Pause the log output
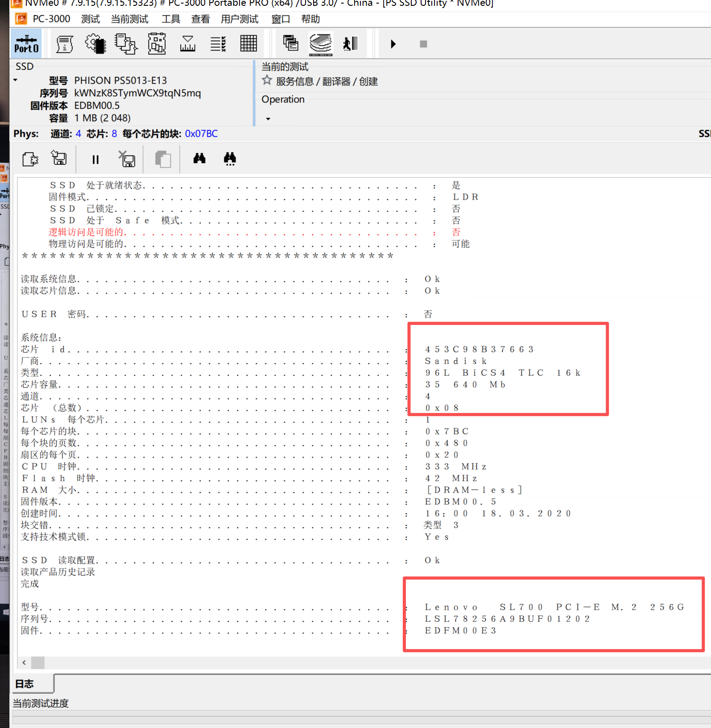 pyautogui.click(x=95, y=159)
